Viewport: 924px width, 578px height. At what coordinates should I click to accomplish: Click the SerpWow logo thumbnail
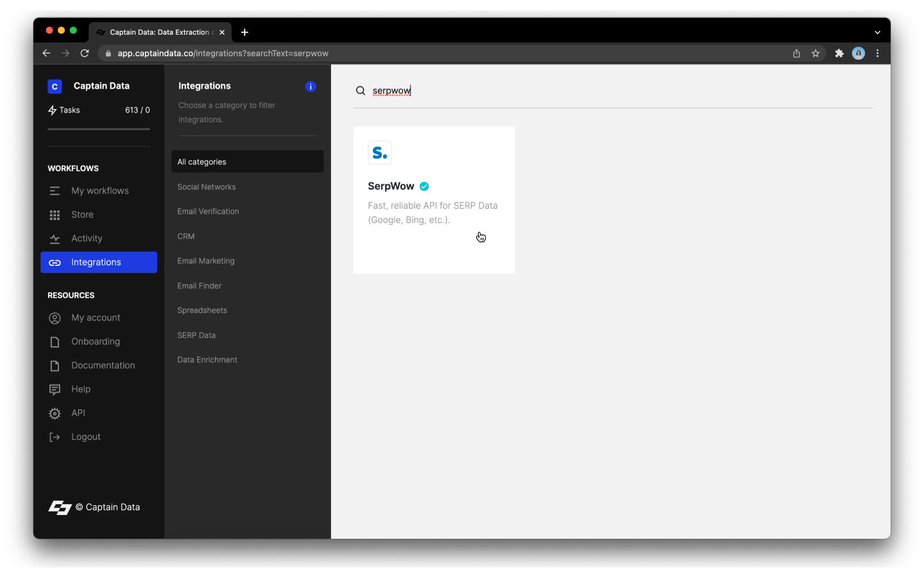pos(380,153)
